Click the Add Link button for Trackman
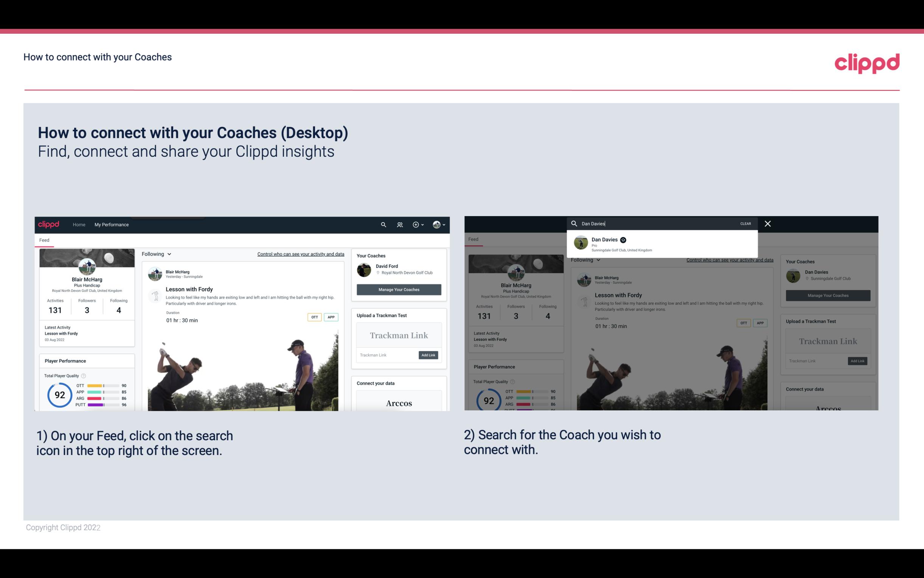Screen dimensions: 924x578 click(x=428, y=354)
